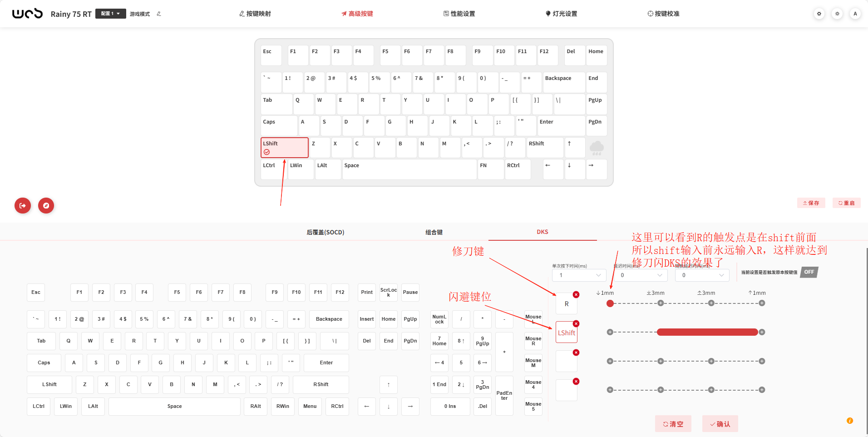Screen dimensions: 868x437
Task: Choose NumLock in the key picker
Action: [x=439, y=319]
